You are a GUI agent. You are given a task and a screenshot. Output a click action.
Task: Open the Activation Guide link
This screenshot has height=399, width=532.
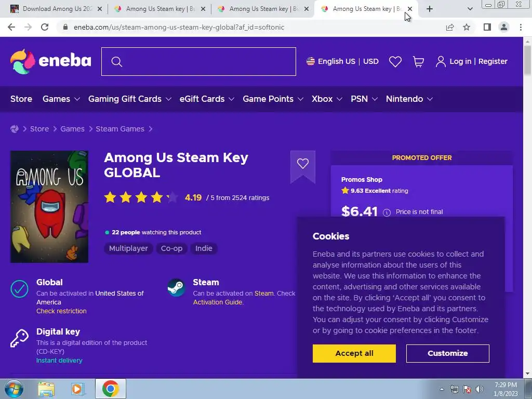click(x=218, y=302)
